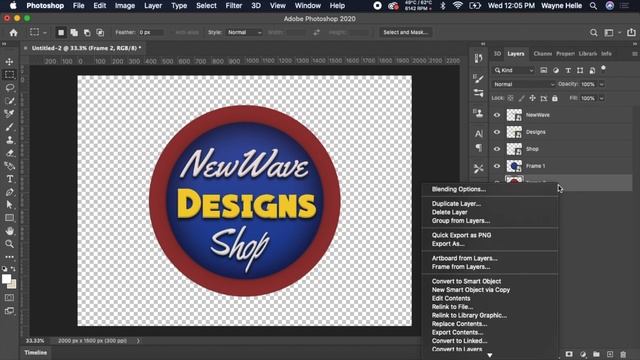
Task: Choose Intersect with selection mode icon
Action: (100, 33)
